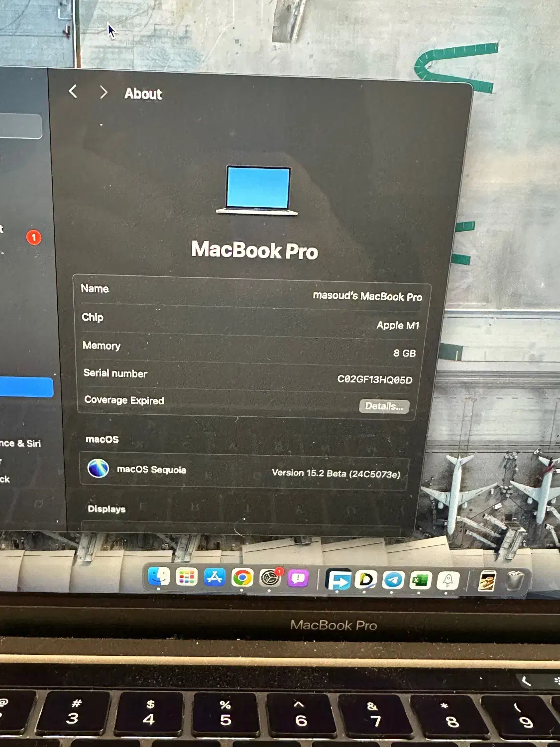Select the highlighted blue sidebar item

click(26, 387)
